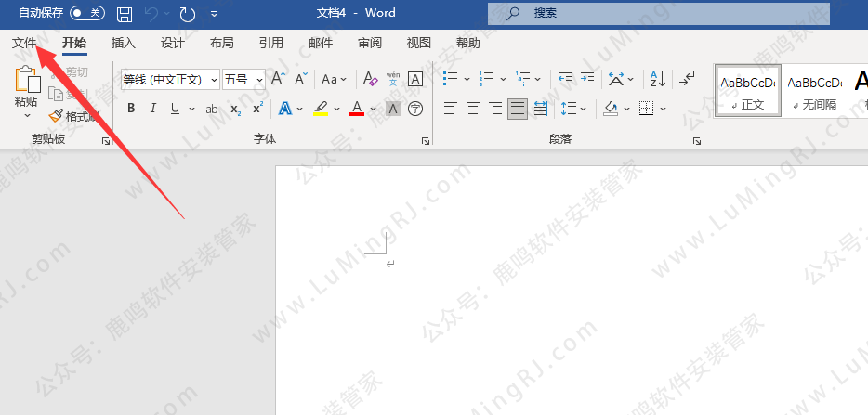
Task: Open the 剪贴板 dialog launcher
Action: point(106,142)
